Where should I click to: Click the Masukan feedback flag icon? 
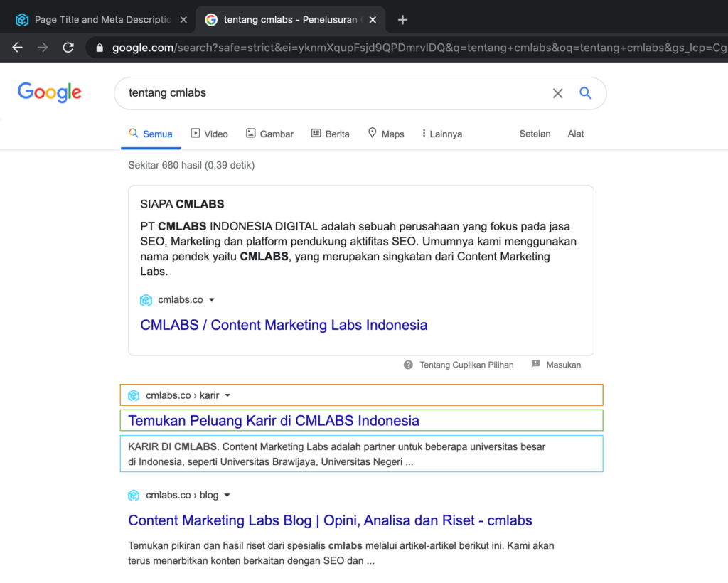[x=535, y=364]
